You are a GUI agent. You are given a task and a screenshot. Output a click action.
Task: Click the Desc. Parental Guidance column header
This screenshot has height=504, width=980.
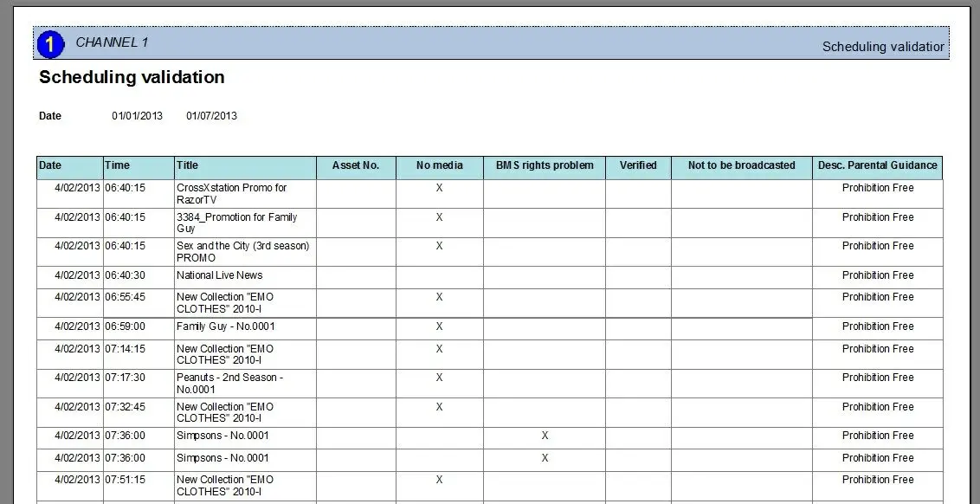(877, 165)
